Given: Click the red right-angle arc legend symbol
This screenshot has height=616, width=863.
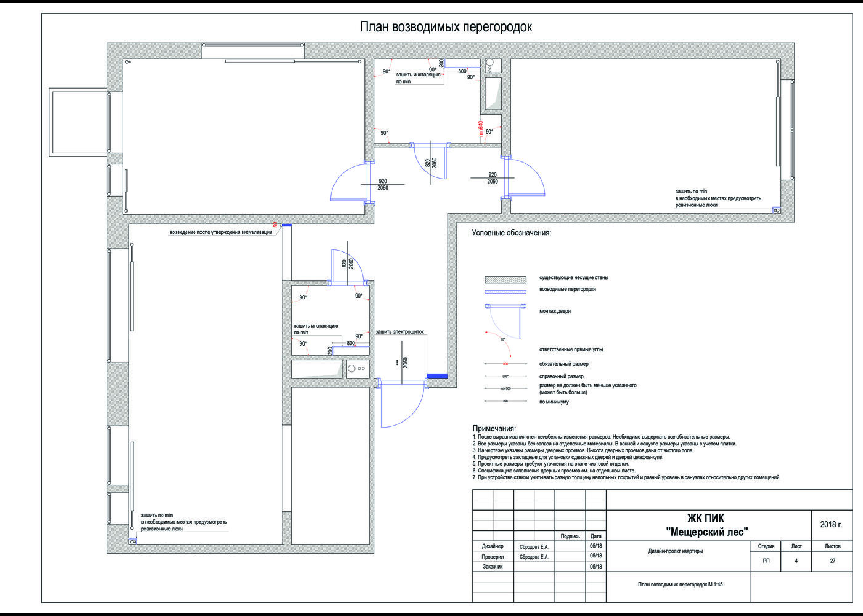Looking at the screenshot, I should coord(499,344).
